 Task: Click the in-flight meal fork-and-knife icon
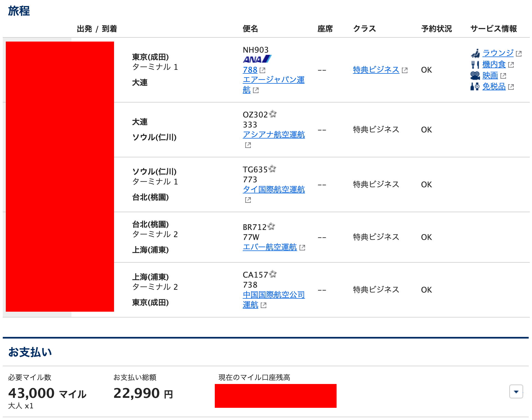coord(475,65)
